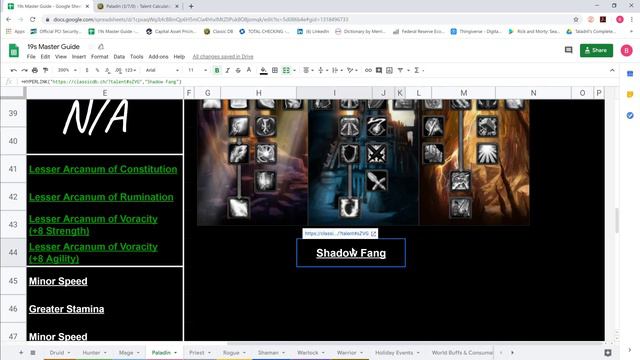The image size is (640, 360).
Task: Toggle strikethrough formatting
Action: (x=238, y=70)
